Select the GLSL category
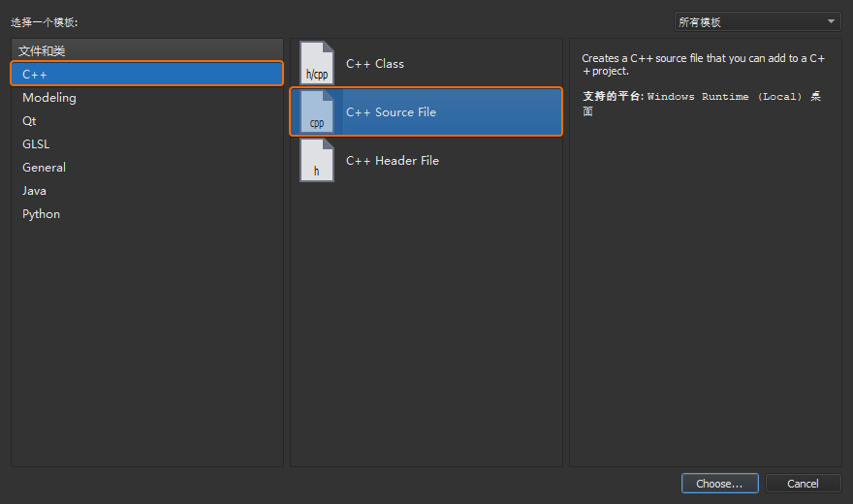The image size is (853, 504). [x=36, y=144]
